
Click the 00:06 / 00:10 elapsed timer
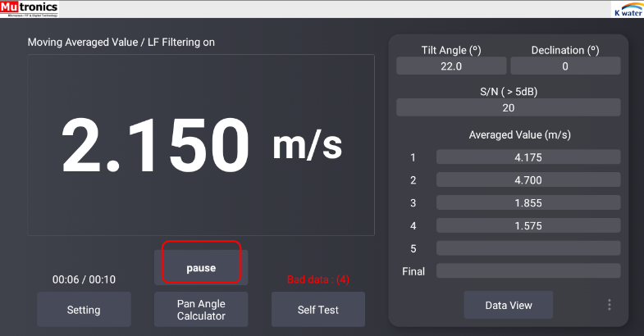tap(84, 279)
